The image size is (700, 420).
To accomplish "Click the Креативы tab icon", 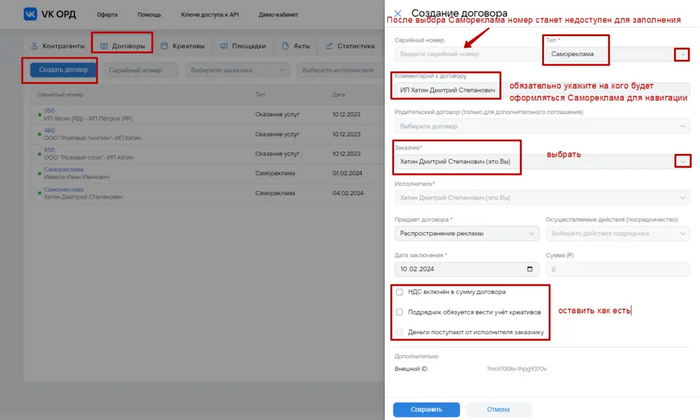I will click(x=164, y=46).
